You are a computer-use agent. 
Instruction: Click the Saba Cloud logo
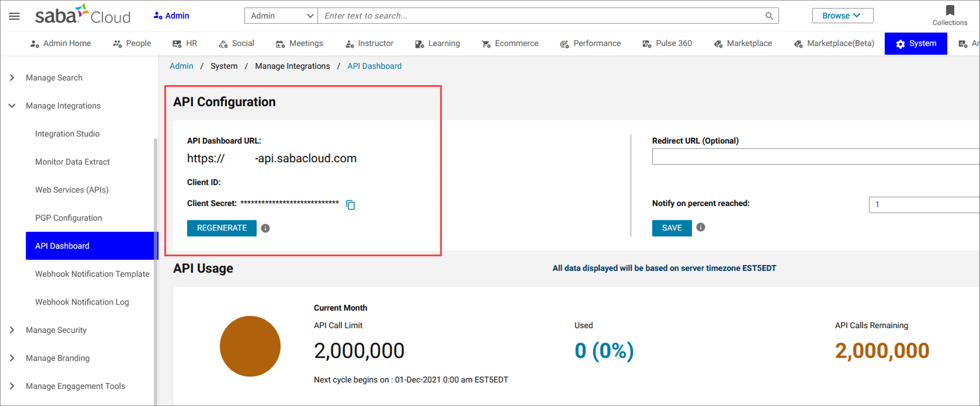click(83, 15)
